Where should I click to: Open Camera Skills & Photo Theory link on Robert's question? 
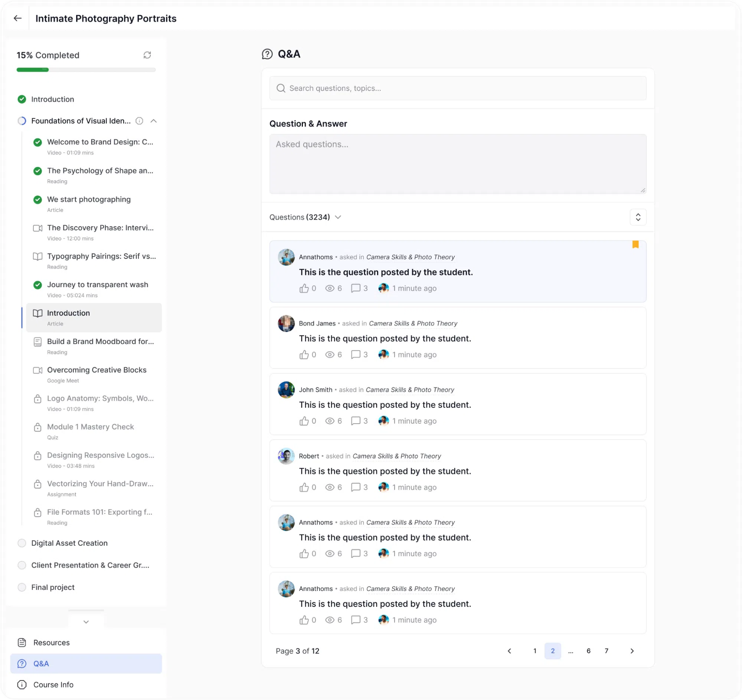(x=396, y=456)
